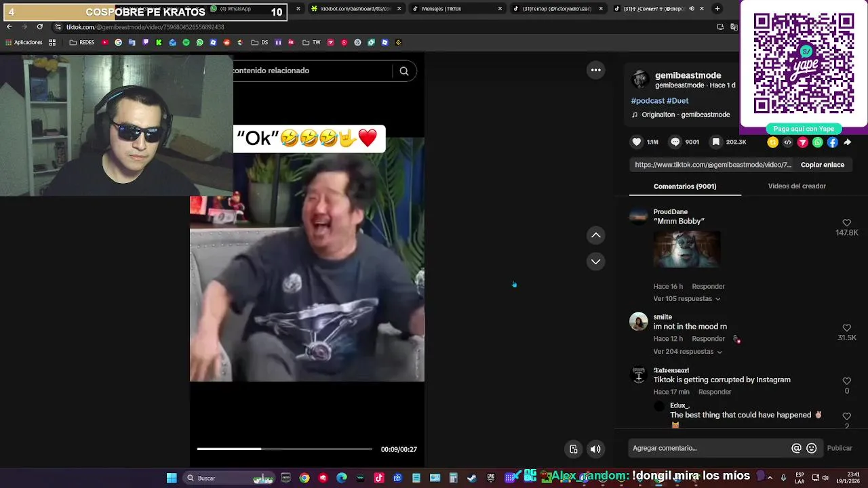
Task: Click the search magnifier icon
Action: point(404,71)
